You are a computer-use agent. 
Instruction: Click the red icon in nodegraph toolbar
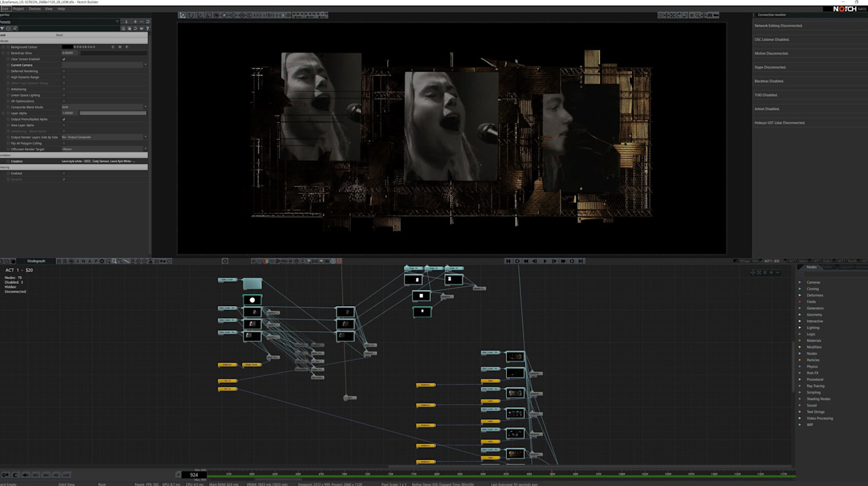[339, 261]
